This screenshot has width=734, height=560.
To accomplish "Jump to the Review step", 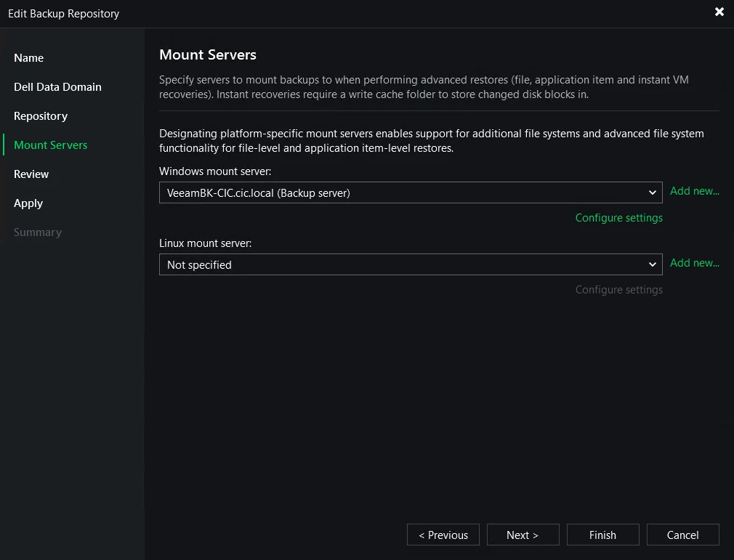I will [31, 174].
